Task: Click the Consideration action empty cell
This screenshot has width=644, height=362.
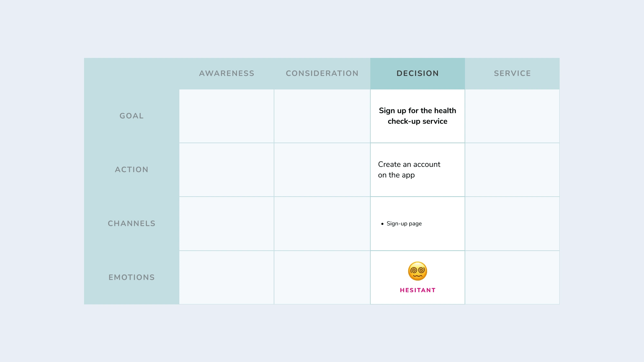Action: tap(322, 169)
